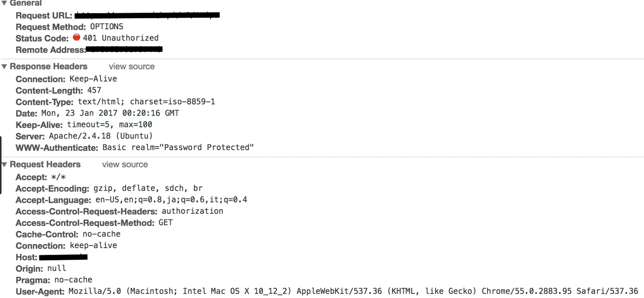Open view source for Request Headers

125,164
